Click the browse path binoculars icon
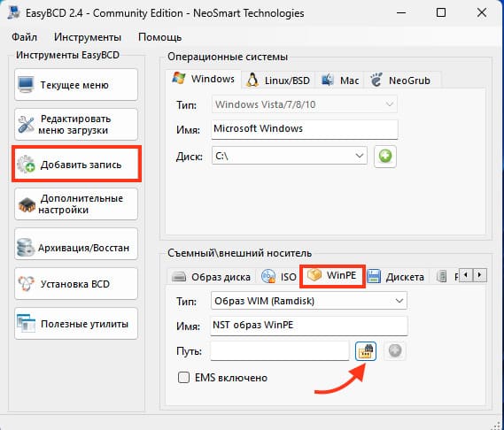The image size is (504, 430). 366,350
